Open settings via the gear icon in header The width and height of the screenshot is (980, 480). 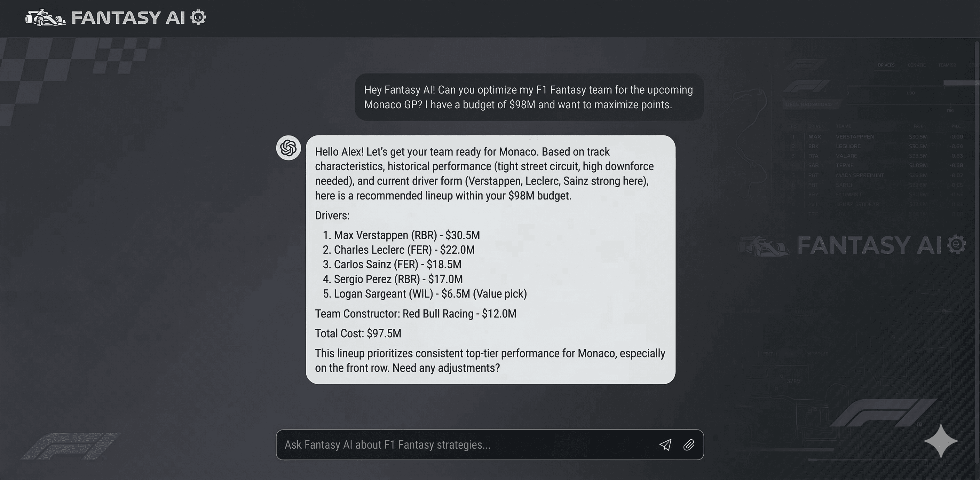click(x=198, y=17)
